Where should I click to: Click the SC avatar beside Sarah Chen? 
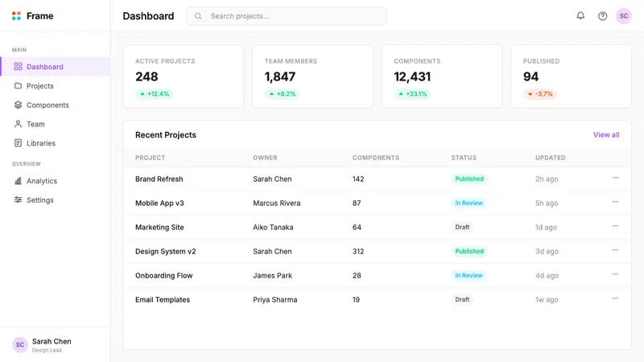click(19, 345)
